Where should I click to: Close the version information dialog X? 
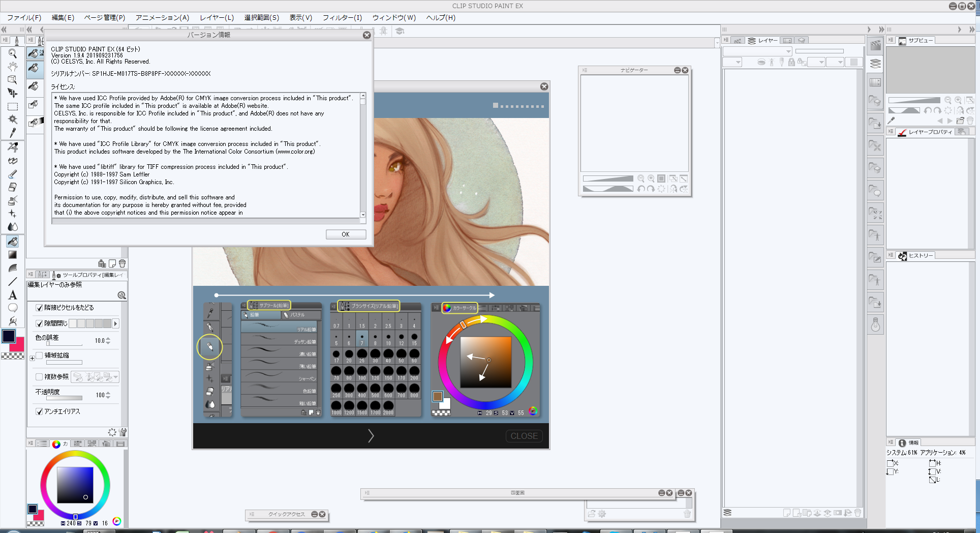point(366,35)
